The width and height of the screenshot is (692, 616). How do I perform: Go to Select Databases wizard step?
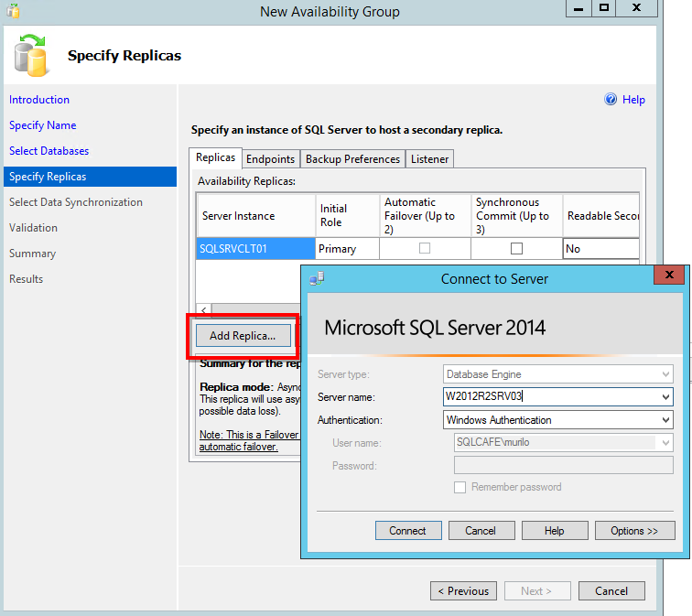coord(49,151)
